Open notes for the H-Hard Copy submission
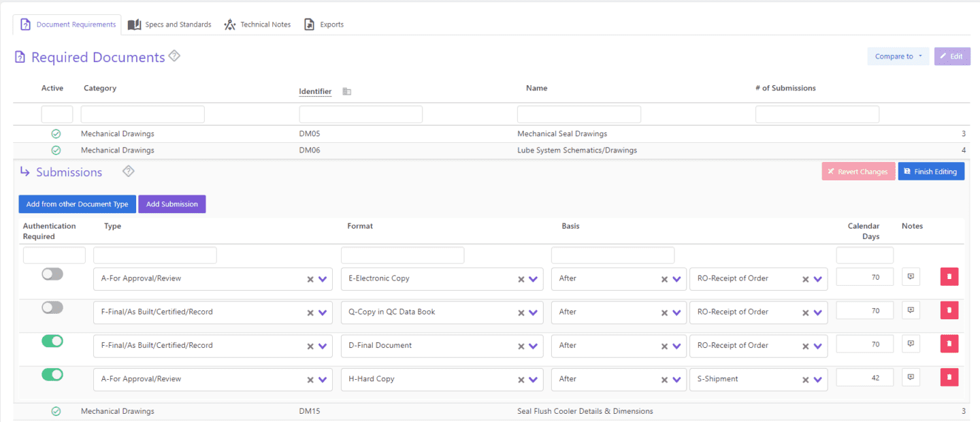 tap(911, 377)
